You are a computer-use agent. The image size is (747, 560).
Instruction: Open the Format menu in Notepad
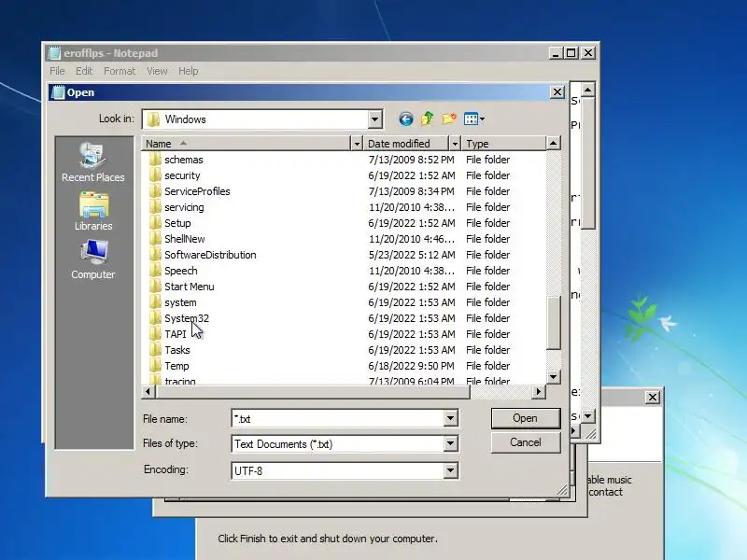[120, 71]
